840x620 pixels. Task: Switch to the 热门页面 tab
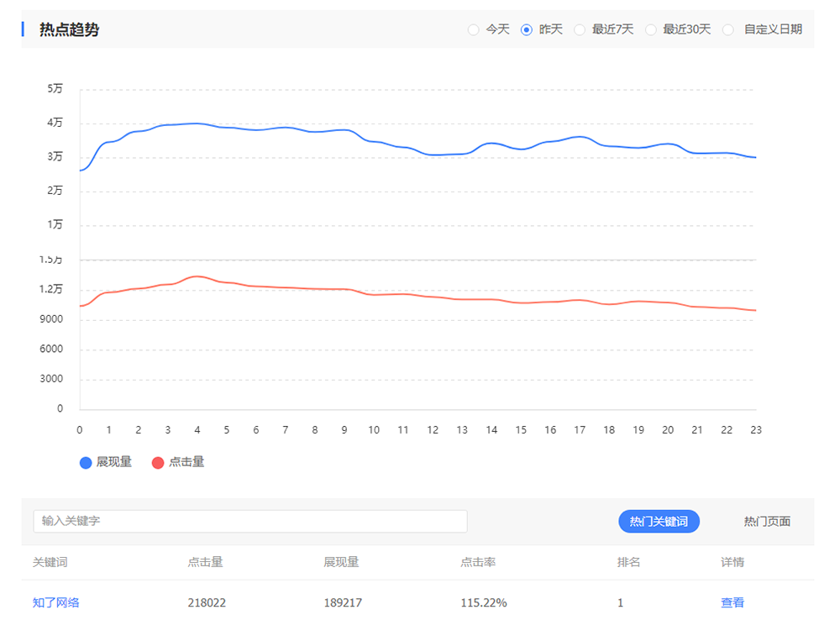tap(767, 521)
